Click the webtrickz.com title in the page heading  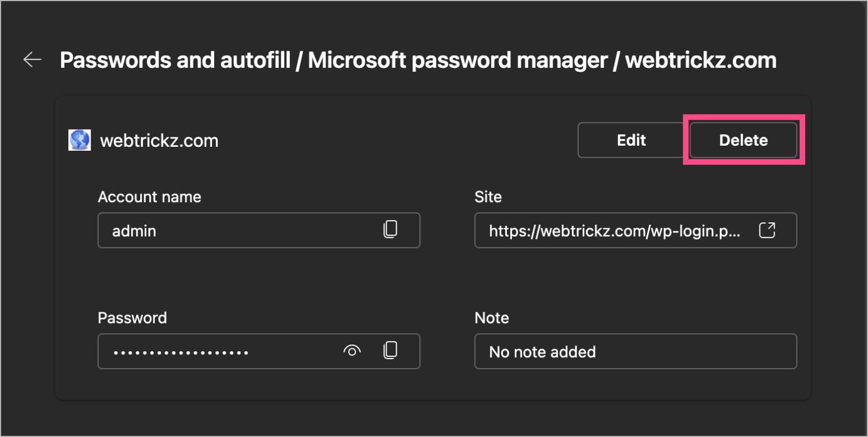coord(701,59)
